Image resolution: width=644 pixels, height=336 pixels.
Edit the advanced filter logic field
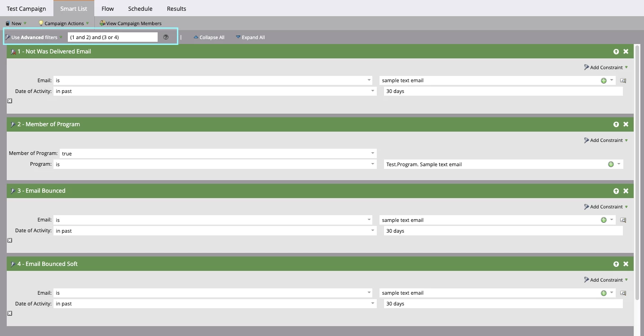[x=113, y=37]
